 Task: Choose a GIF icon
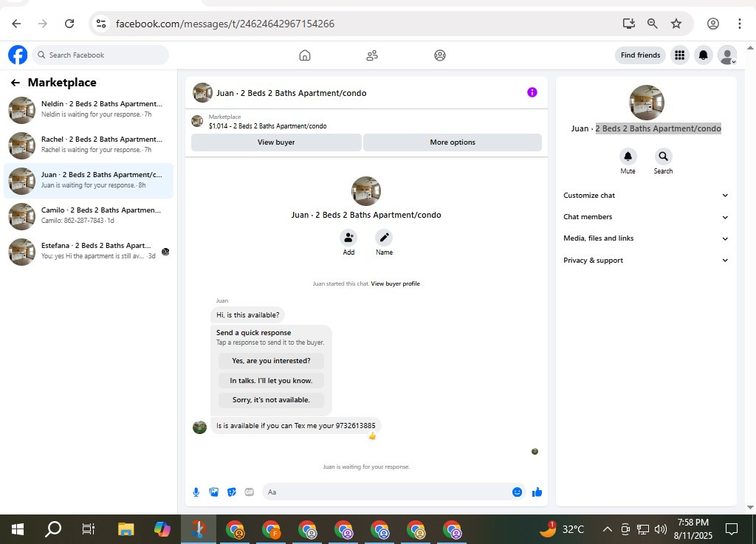[250, 492]
